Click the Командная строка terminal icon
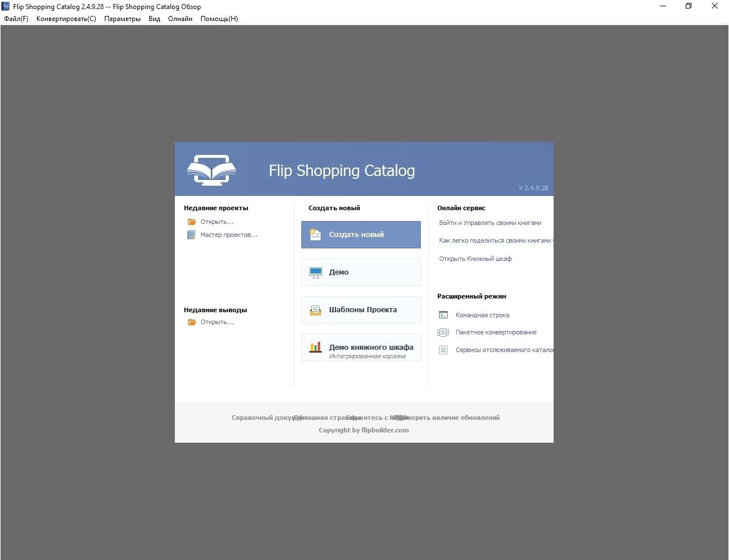Image resolution: width=729 pixels, height=560 pixels. click(443, 315)
